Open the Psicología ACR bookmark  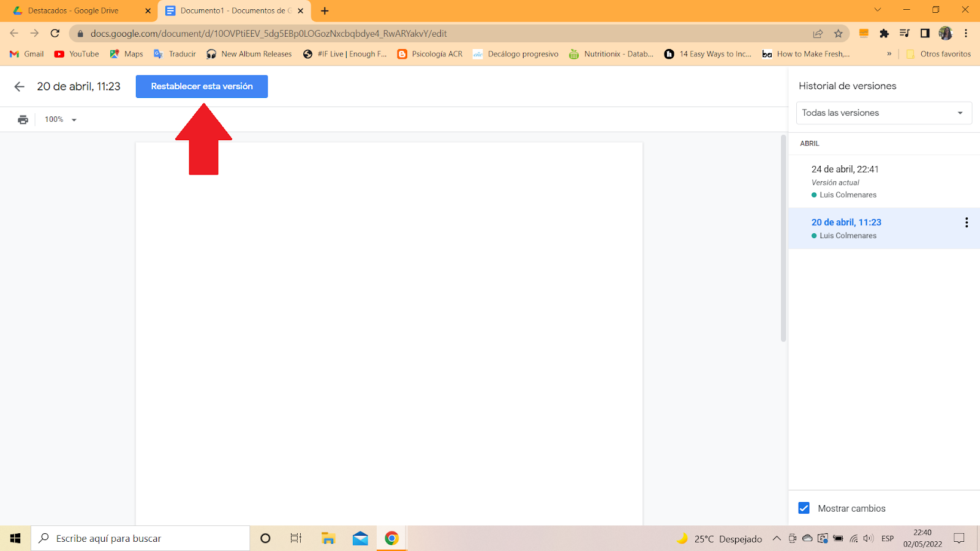pos(430,54)
